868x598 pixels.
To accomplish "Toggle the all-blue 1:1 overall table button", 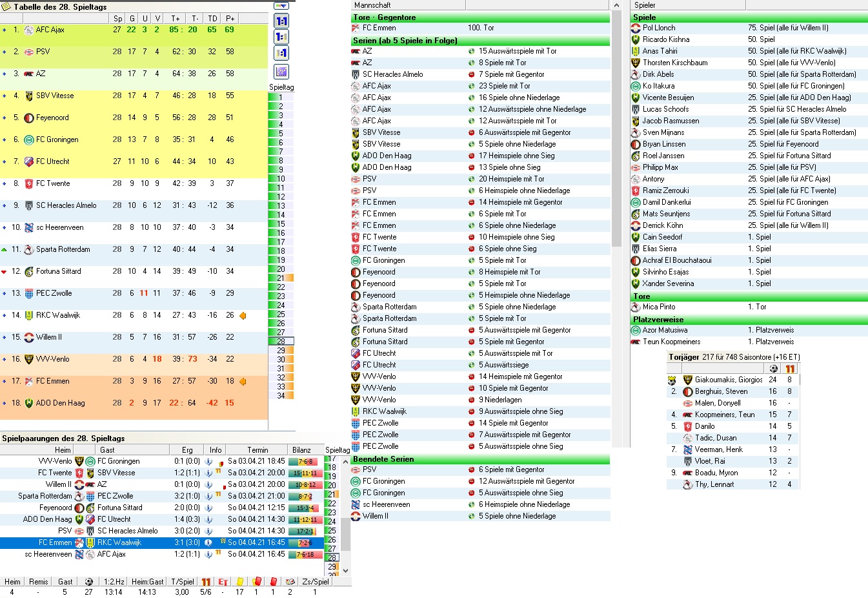I will 281,21.
